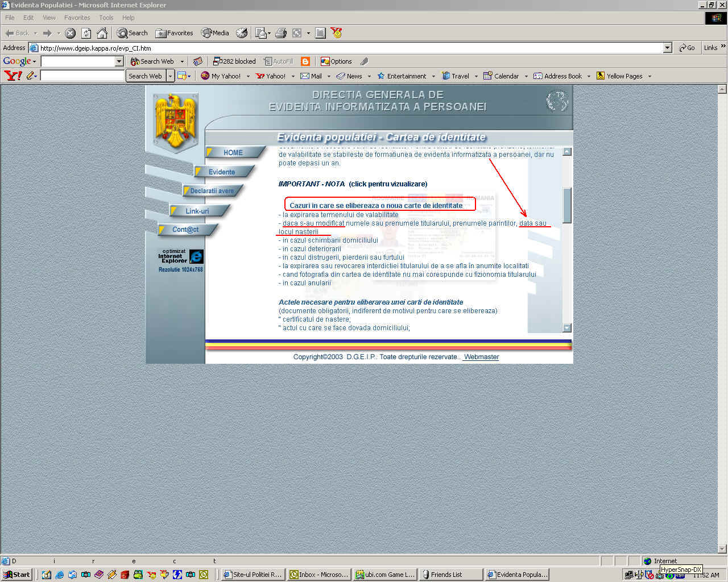Toggle the 282 blocked popup blocker

click(234, 61)
